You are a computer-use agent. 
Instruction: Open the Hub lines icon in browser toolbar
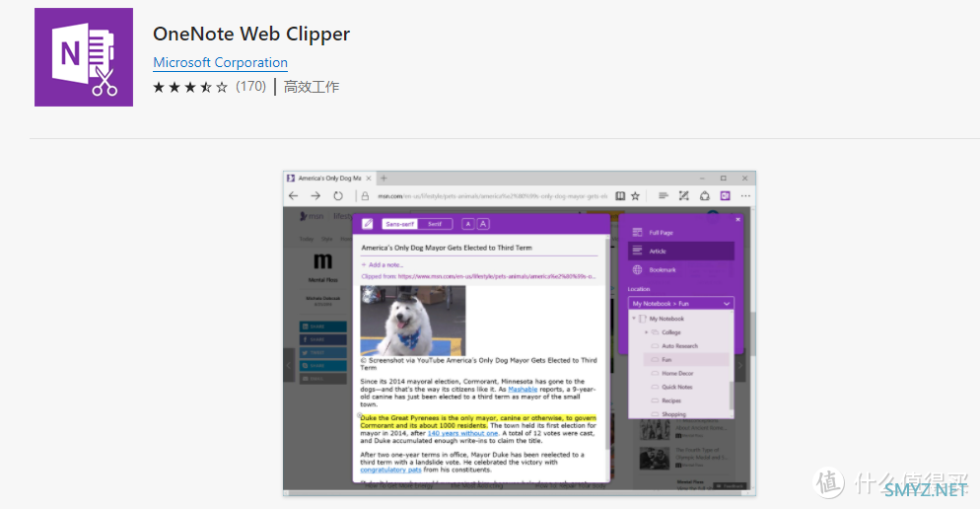(664, 195)
